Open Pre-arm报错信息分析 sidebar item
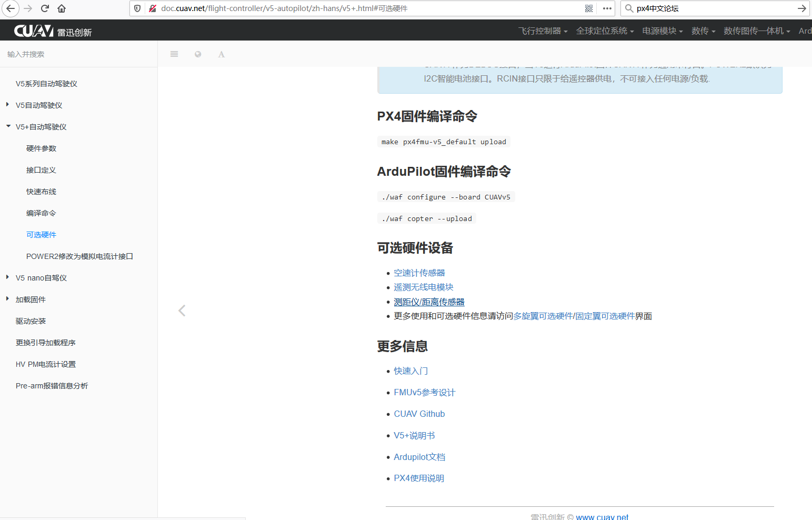The width and height of the screenshot is (812, 520). 52,386
